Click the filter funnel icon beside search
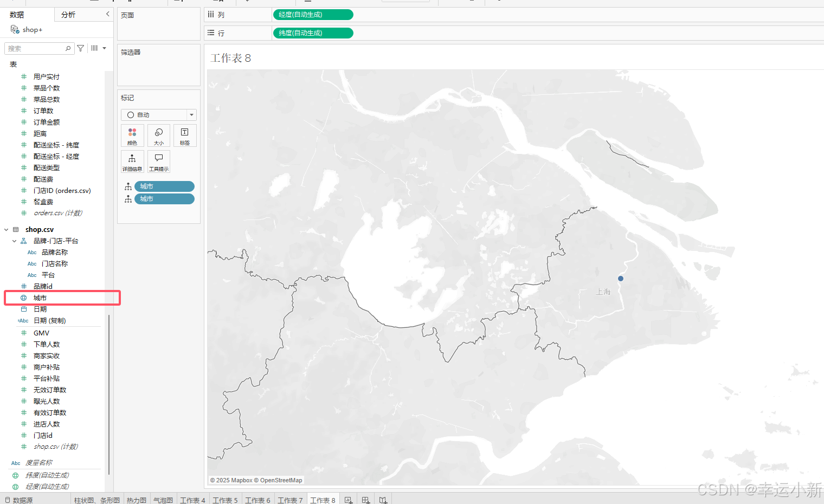This screenshot has width=824, height=504. coord(81,48)
